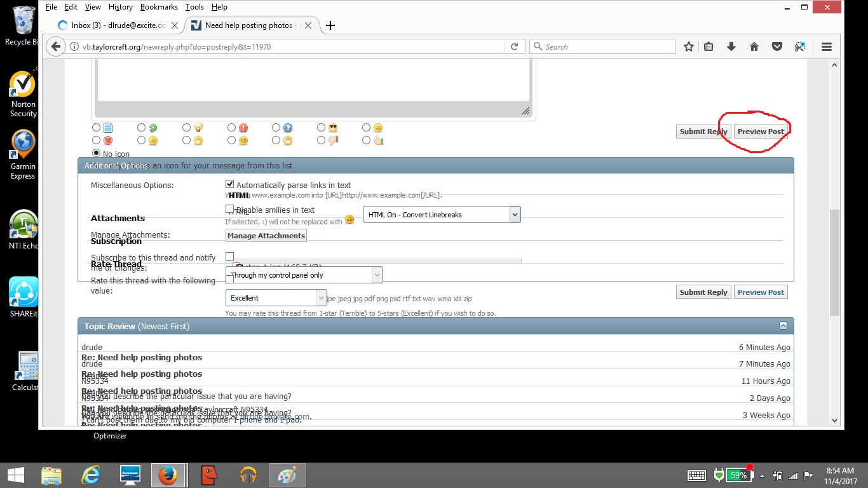Collapse the Topic Review section
Image resolution: width=868 pixels, height=488 pixels.
point(783,326)
